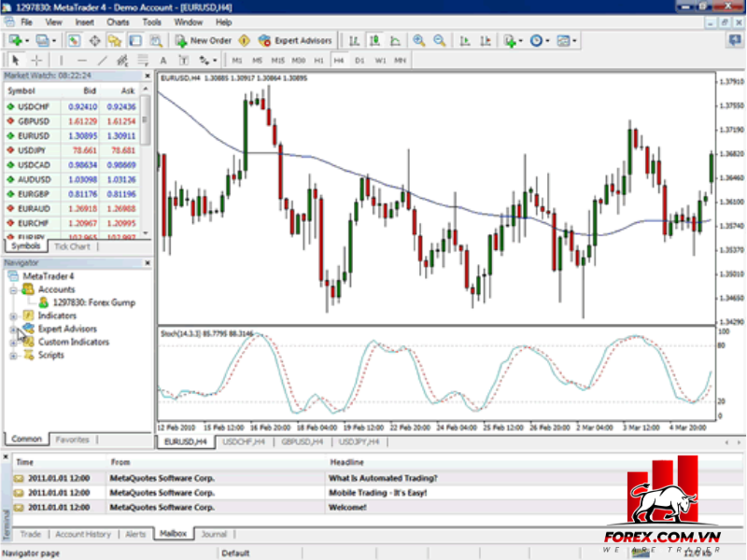Toggle the Terminal window icon
This screenshot has width=747, height=560.
pyautogui.click(x=135, y=40)
